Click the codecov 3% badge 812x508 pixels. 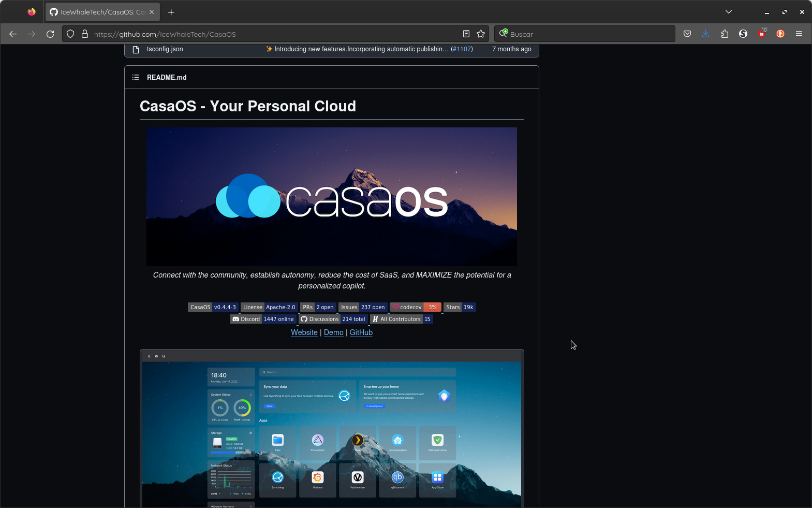tap(416, 307)
